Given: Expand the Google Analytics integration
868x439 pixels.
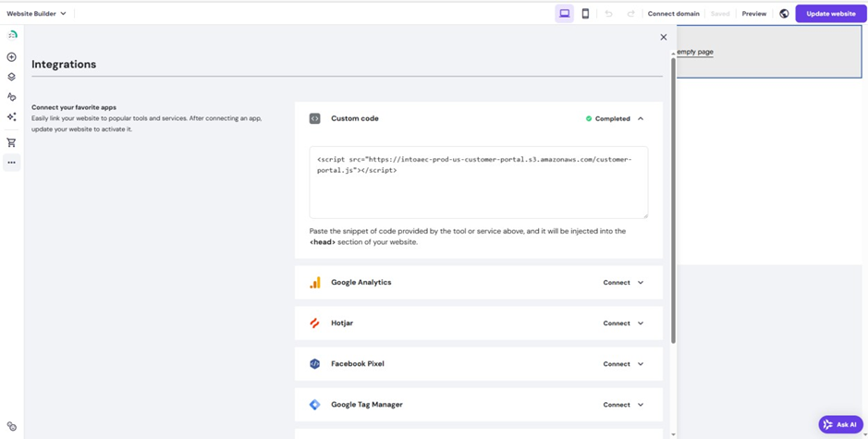Looking at the screenshot, I should [x=641, y=282].
